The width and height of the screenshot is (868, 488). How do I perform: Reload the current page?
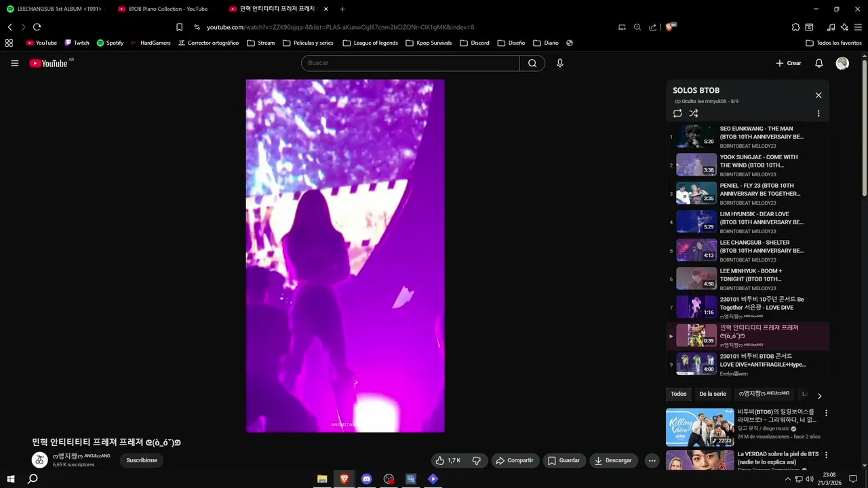pyautogui.click(x=37, y=27)
